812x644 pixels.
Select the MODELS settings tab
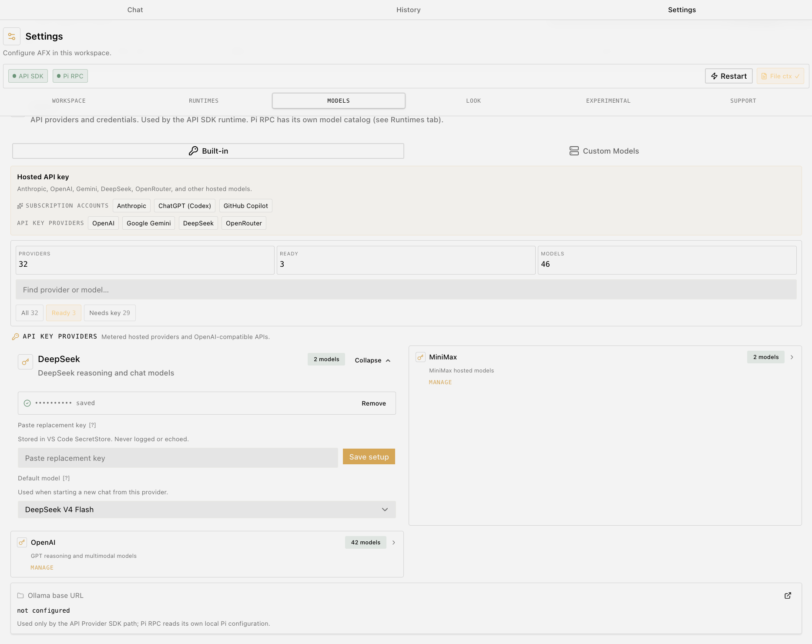tap(339, 101)
